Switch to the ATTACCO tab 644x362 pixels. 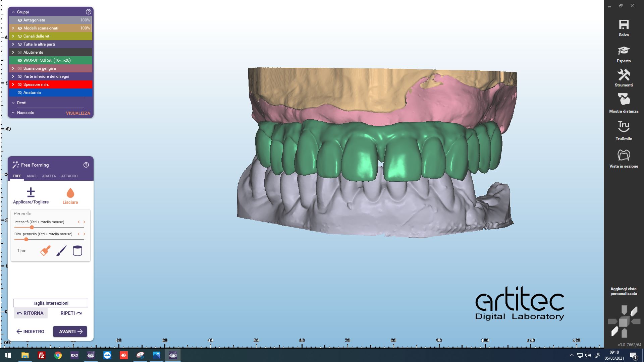click(x=69, y=176)
